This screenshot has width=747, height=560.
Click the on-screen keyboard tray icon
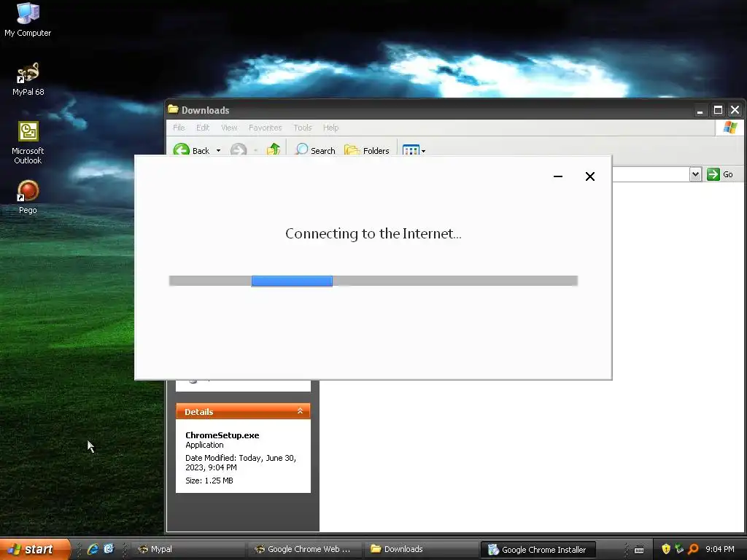pos(639,550)
